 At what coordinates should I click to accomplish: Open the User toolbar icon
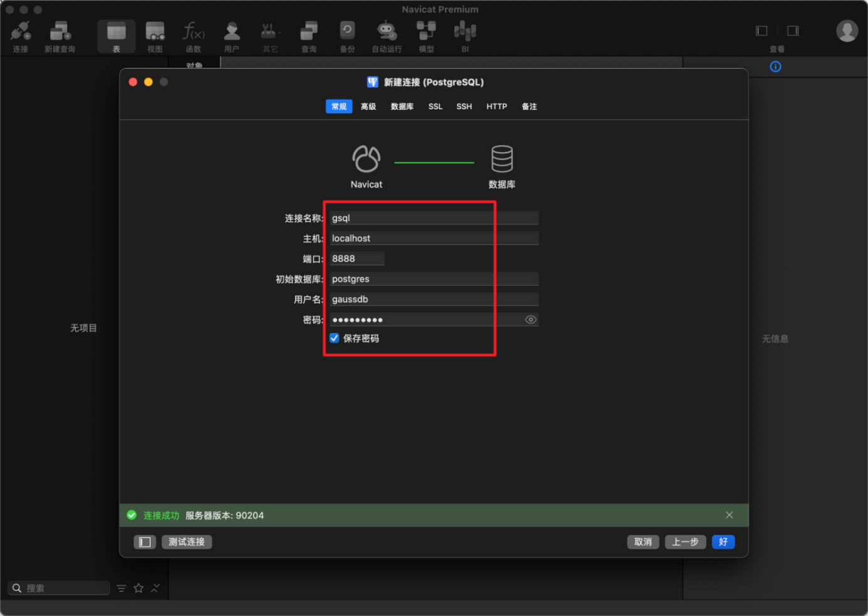[x=232, y=31]
